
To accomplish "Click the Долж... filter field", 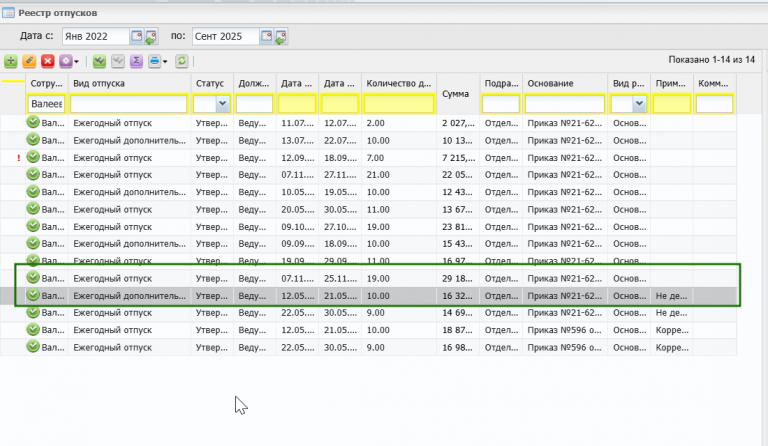I will click(x=254, y=104).
